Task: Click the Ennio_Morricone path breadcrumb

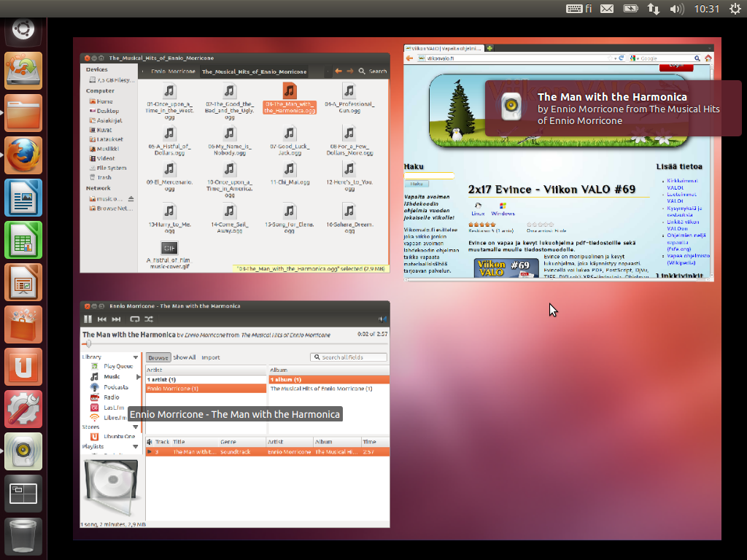Action: [173, 71]
